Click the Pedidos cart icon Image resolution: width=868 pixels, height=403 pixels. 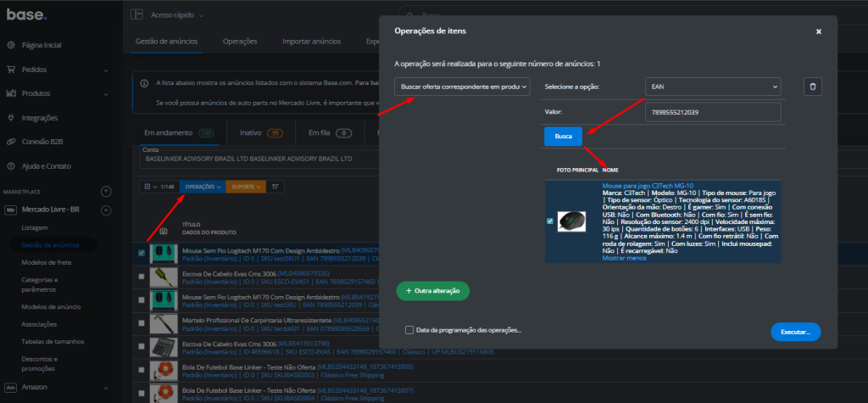pyautogui.click(x=10, y=70)
